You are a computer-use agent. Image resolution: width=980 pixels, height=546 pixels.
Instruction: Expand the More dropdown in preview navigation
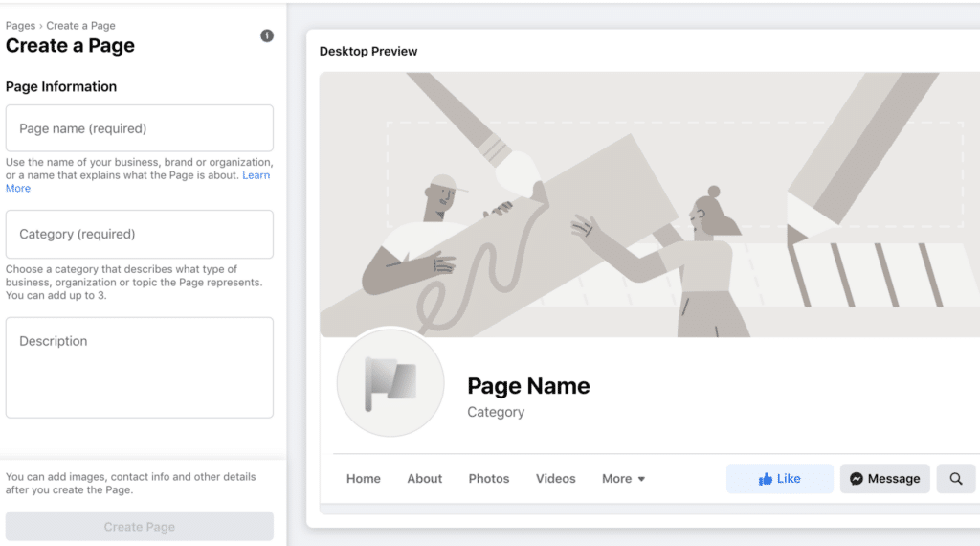(x=623, y=479)
